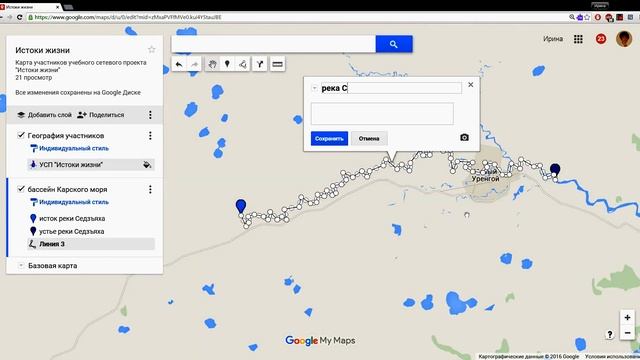Viewport: 640px width, 360px height.
Task: Select the hand pan tool
Action: click(x=212, y=64)
